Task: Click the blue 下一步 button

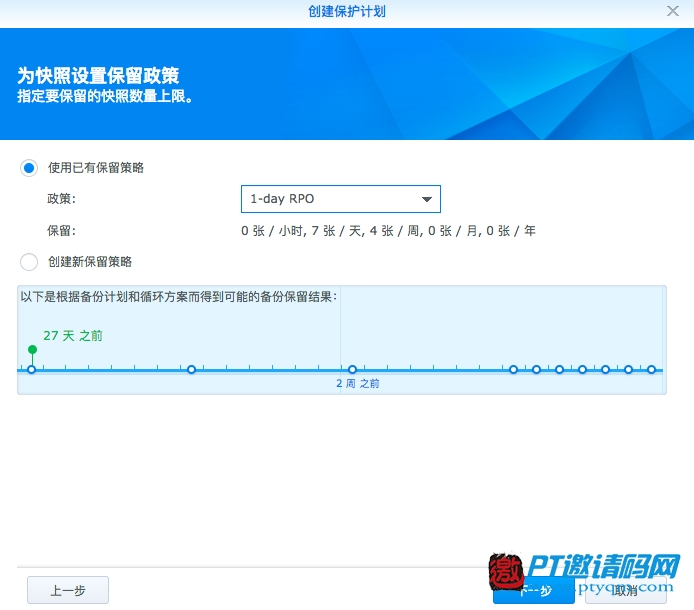Action: tap(534, 591)
